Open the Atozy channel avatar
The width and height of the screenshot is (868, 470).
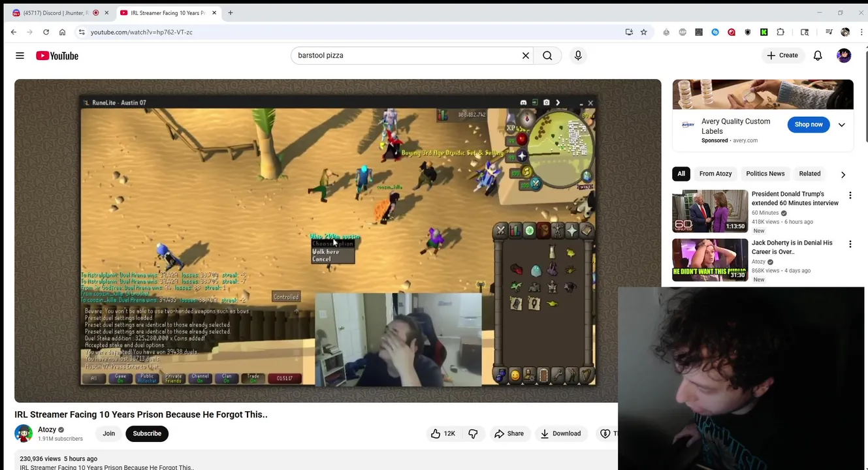24,433
